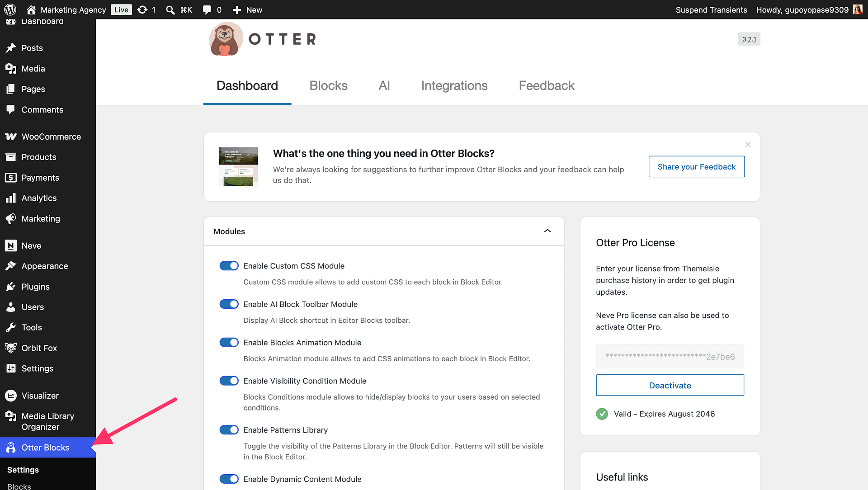Click Suspend Transients in admin bar
The height and width of the screenshot is (490, 868).
(711, 10)
